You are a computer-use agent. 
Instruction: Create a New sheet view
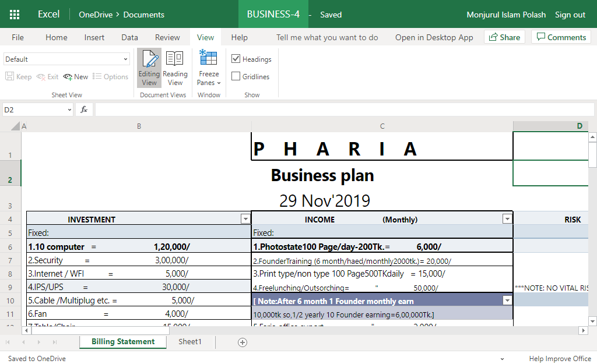pos(76,77)
